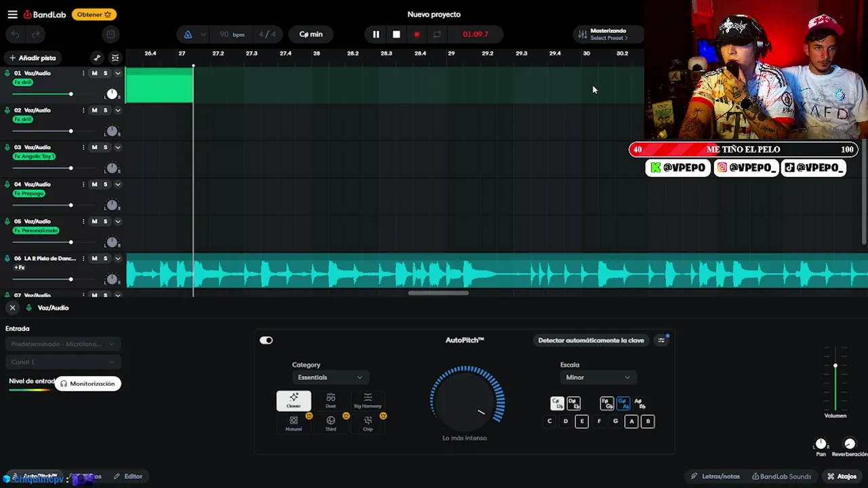Open the hamburger main menu
Image resolution: width=868 pixels, height=488 pixels.
12,14
